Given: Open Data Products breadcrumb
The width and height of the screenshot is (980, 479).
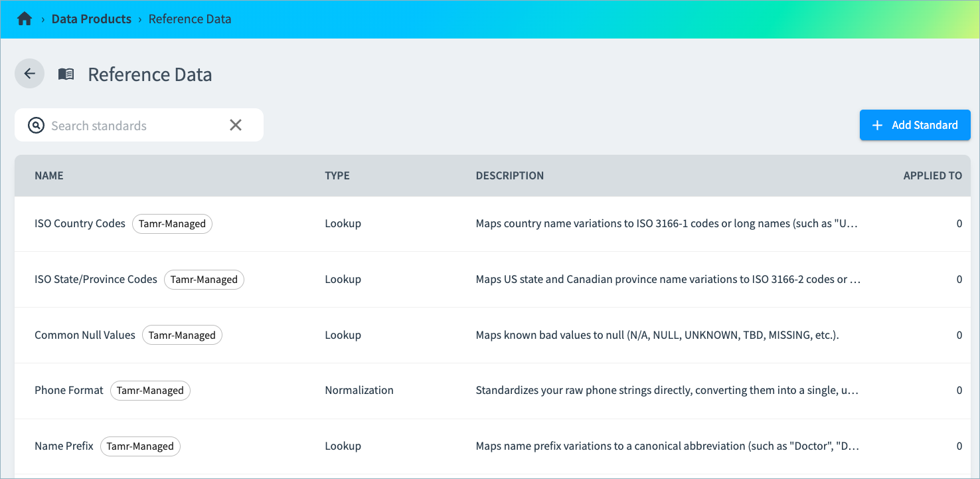Looking at the screenshot, I should [92, 19].
